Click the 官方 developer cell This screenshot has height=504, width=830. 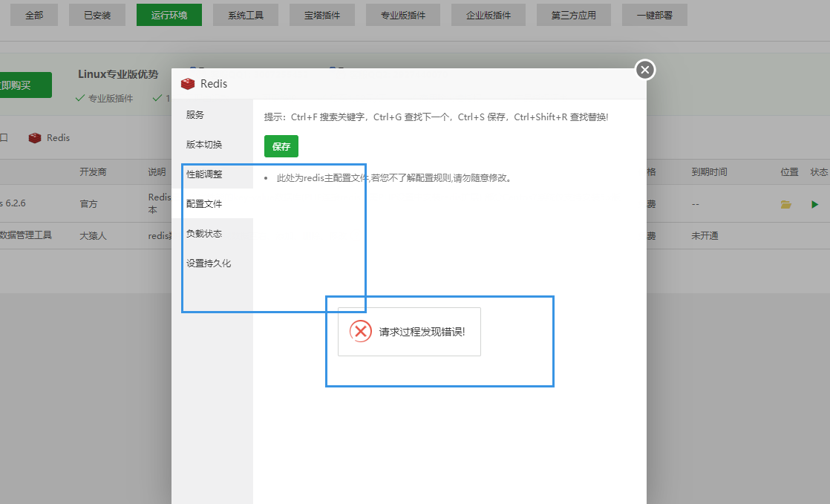coord(88,204)
